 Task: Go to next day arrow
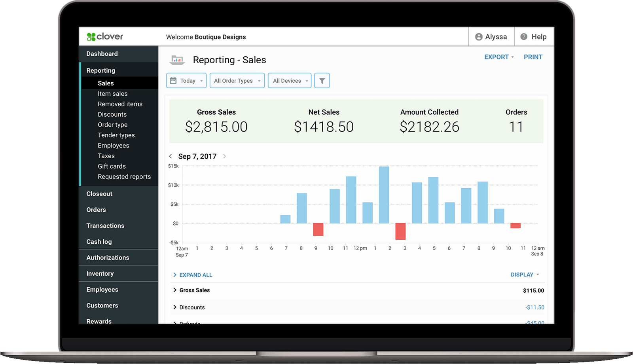(224, 156)
